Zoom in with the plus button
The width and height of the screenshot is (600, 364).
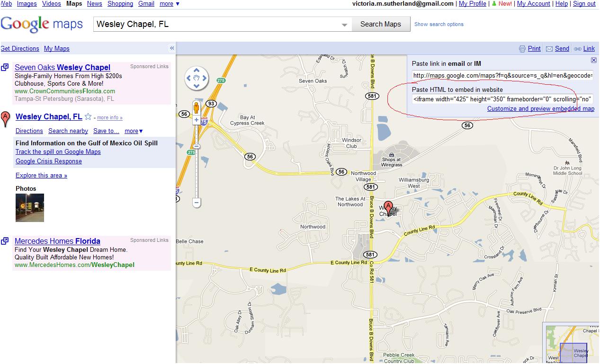[x=197, y=121]
